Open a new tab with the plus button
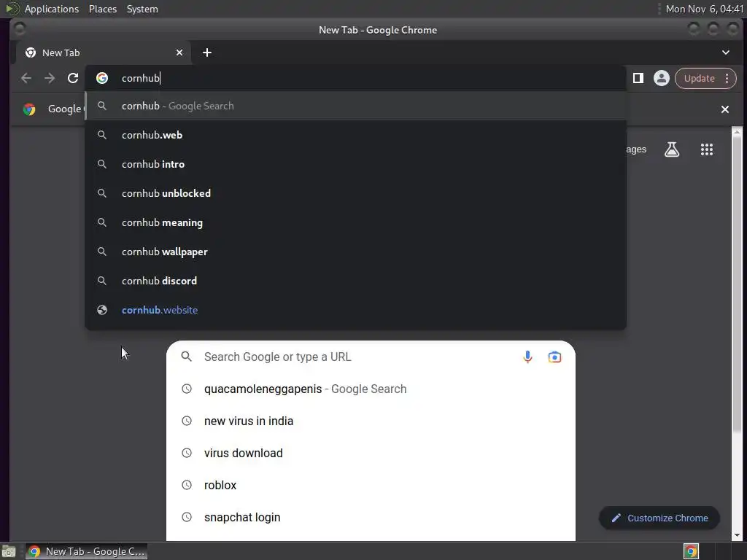Viewport: 747px width, 560px height. tap(206, 52)
